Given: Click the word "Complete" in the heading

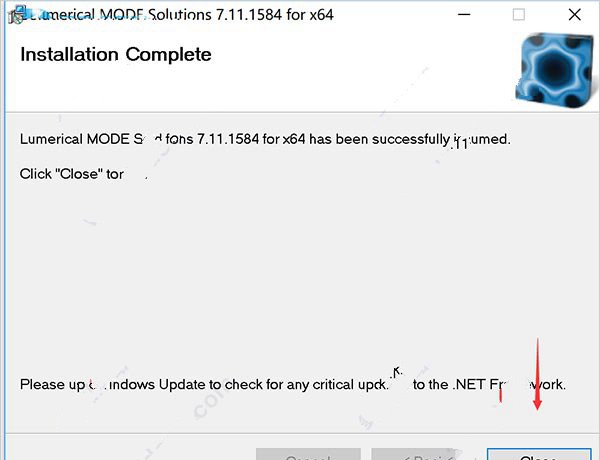Looking at the screenshot, I should click(x=168, y=55).
